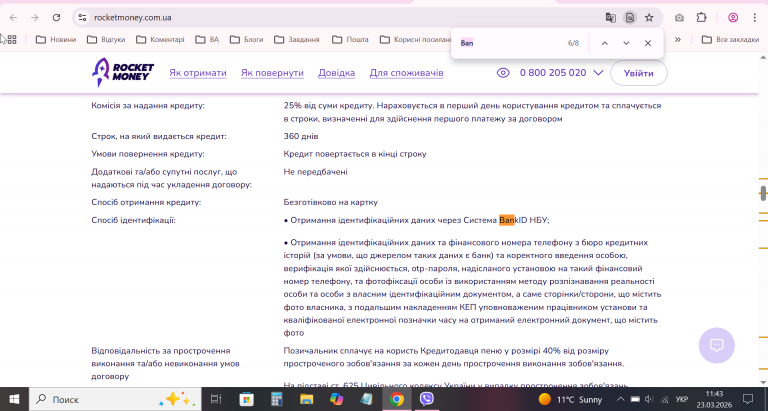Open File Explorer from taskbar
The image size is (768, 411).
pyautogui.click(x=307, y=399)
